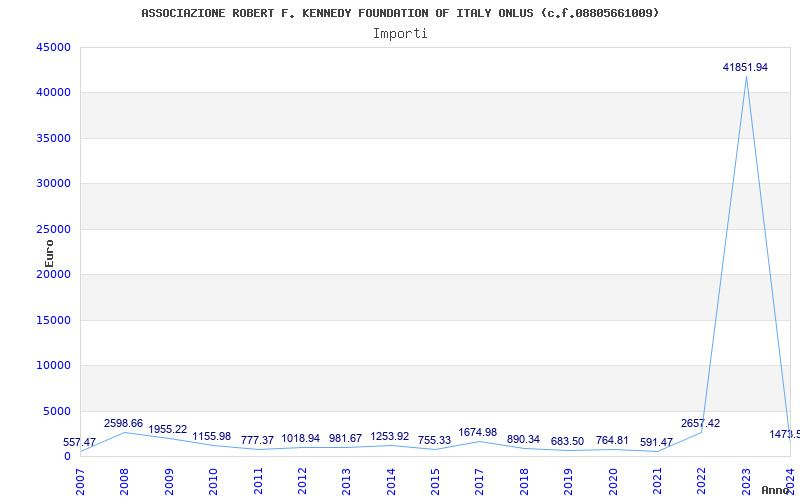The image size is (800, 500).
Task: Select the 2013 year tick label
Action: (346, 482)
